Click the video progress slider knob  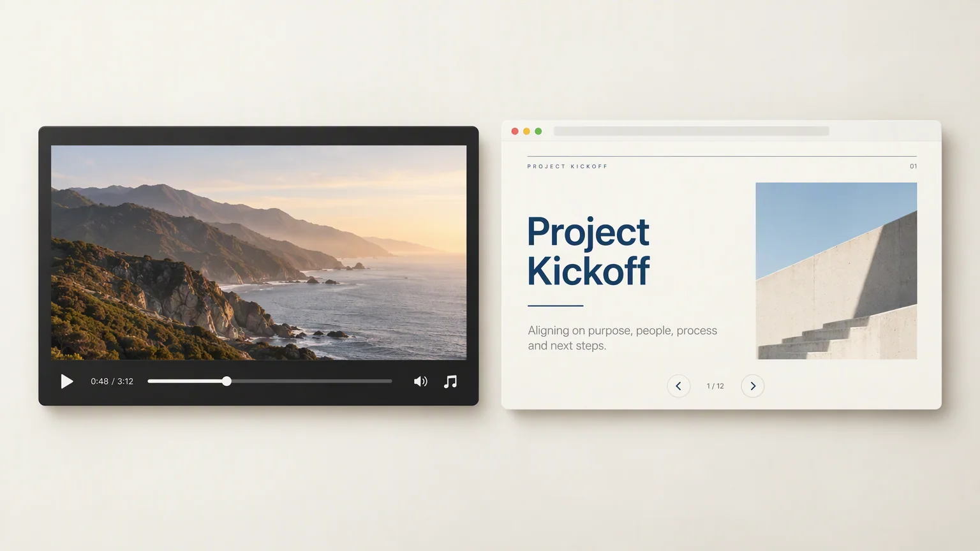point(226,381)
